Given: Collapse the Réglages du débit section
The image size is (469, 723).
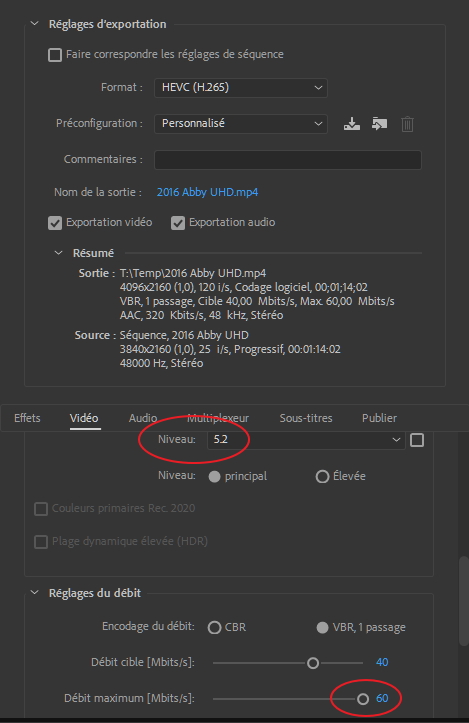Looking at the screenshot, I should coord(35,593).
